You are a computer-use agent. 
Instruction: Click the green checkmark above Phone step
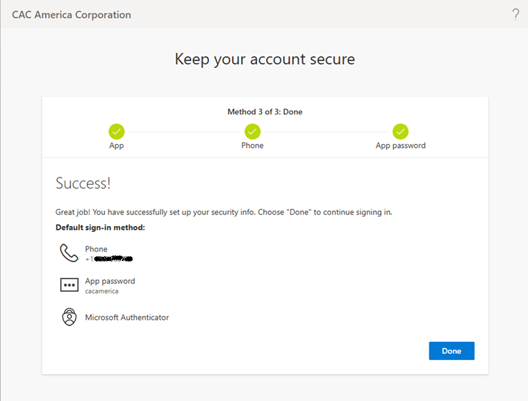point(253,132)
